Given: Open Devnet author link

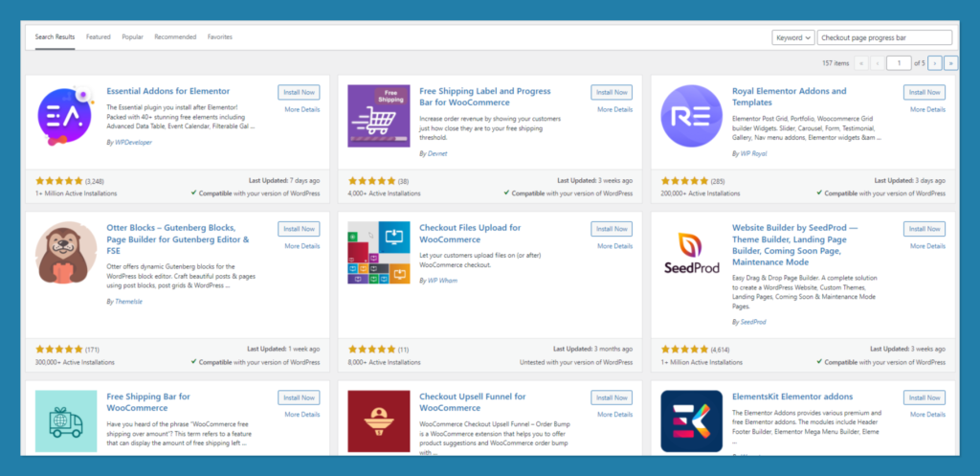Looking at the screenshot, I should pyautogui.click(x=437, y=153).
